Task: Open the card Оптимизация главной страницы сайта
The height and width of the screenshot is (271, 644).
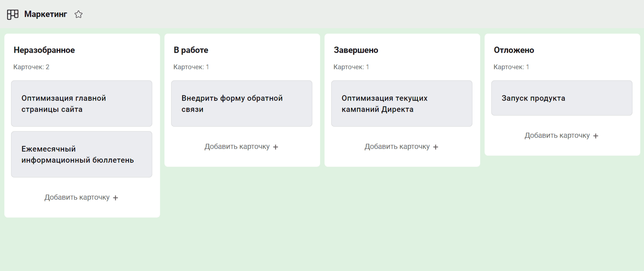Action: point(82,103)
